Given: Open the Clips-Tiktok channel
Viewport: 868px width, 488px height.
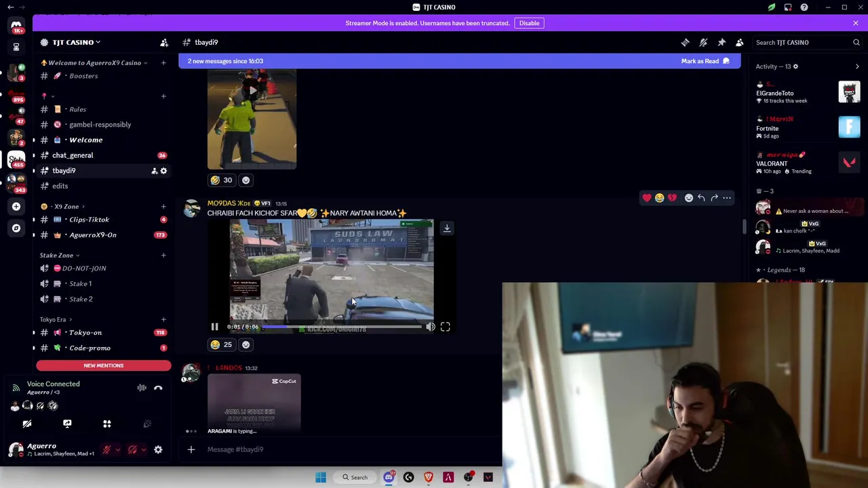Looking at the screenshot, I should pos(104,220).
